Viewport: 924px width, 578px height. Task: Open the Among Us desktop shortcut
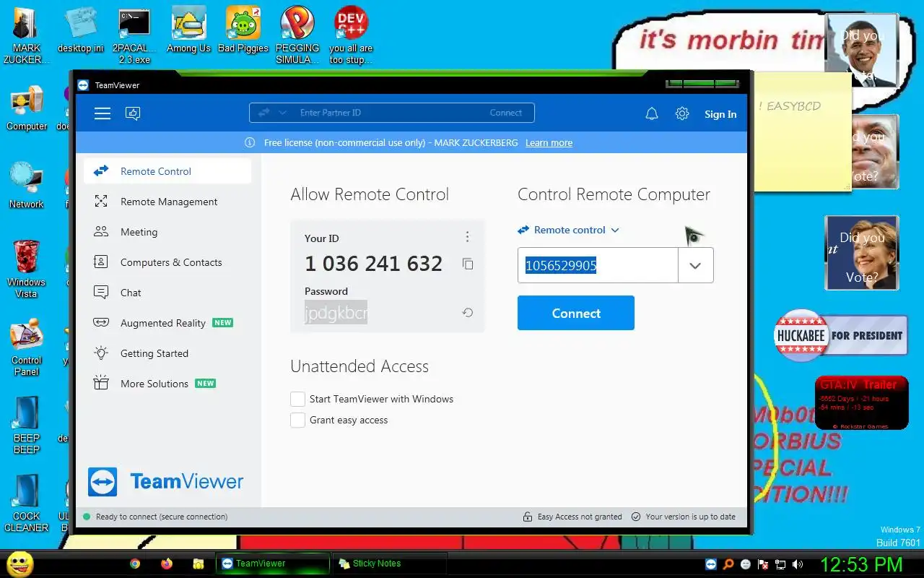coord(188,30)
